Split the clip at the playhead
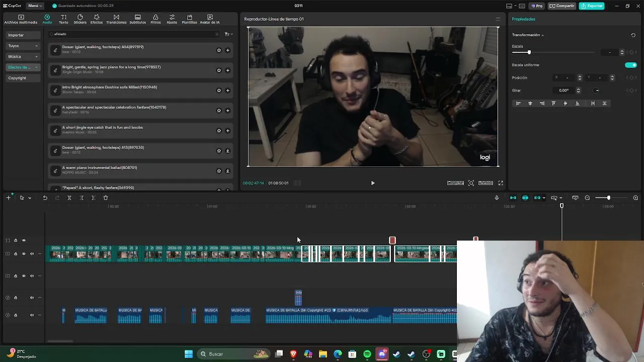The width and height of the screenshot is (644, 362). pyautogui.click(x=69, y=198)
